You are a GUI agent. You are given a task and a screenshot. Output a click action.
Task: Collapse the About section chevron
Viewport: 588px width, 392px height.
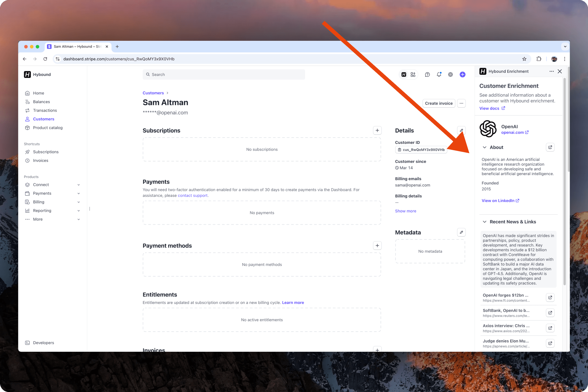(484, 147)
